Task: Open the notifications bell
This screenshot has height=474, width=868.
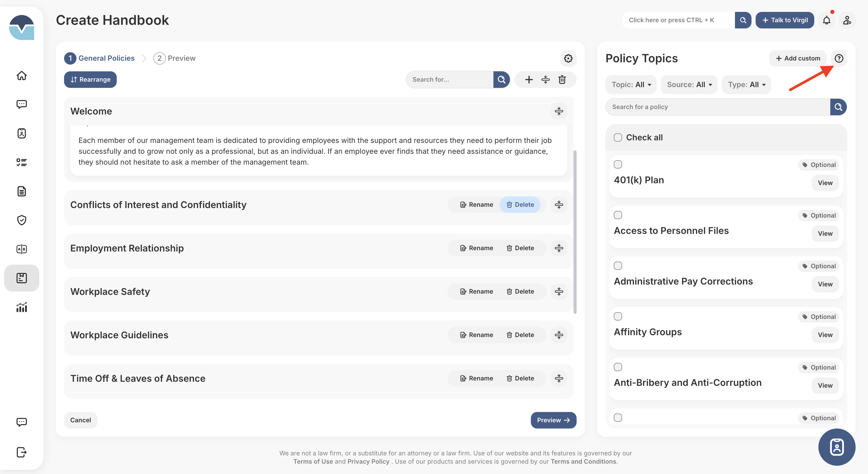Action: tap(827, 20)
